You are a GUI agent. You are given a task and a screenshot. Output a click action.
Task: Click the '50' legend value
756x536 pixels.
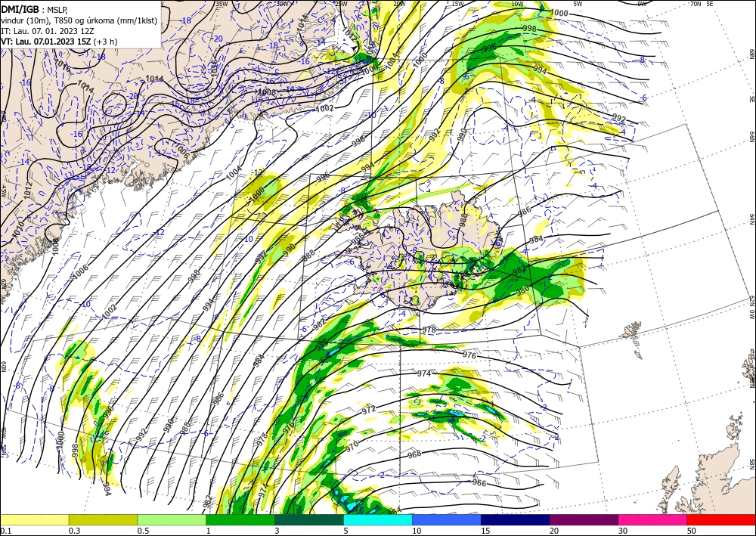[x=691, y=531]
